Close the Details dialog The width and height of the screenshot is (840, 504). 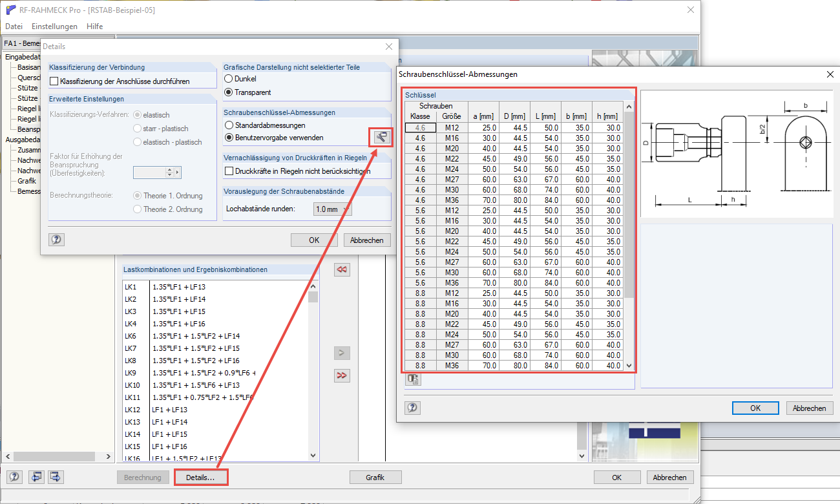(389, 47)
